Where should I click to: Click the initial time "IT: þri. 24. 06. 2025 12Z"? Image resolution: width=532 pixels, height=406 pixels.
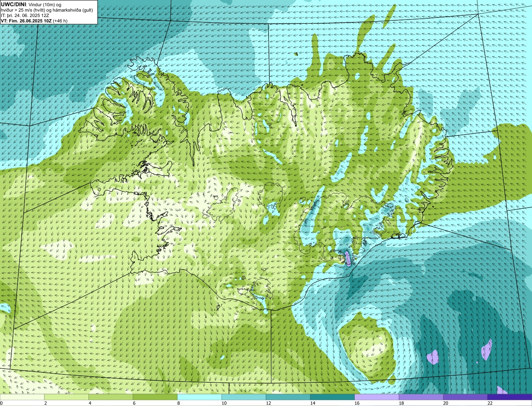point(25,15)
